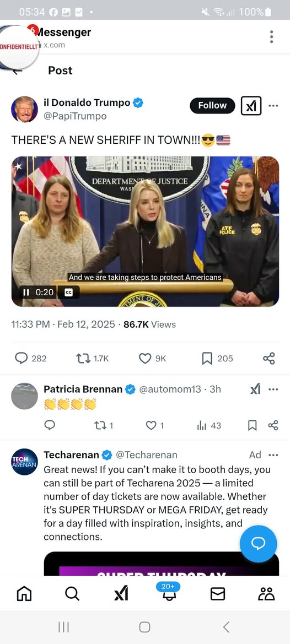This screenshot has height=644, width=290.
Task: Tap the Grok icon beside Follow button
Action: pyautogui.click(x=251, y=106)
